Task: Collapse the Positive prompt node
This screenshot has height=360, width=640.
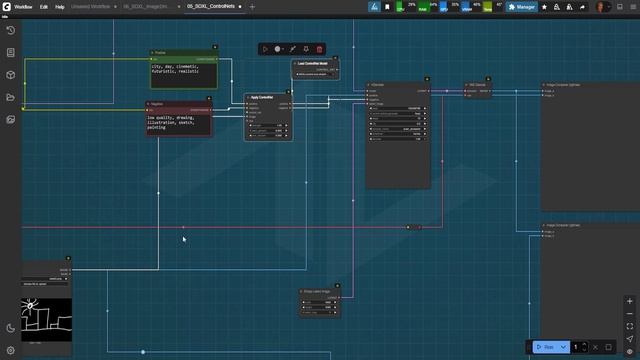Action: 152,53
